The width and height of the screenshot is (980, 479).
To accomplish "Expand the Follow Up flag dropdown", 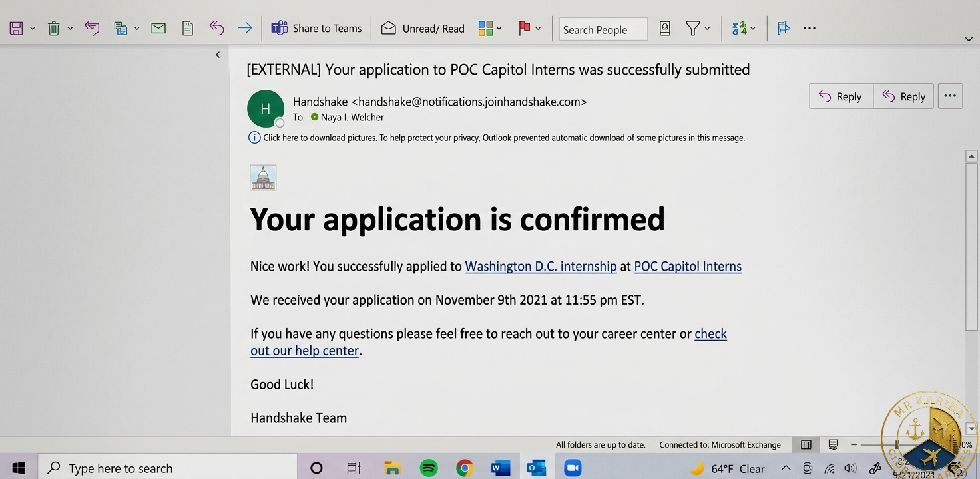I will pos(538,29).
